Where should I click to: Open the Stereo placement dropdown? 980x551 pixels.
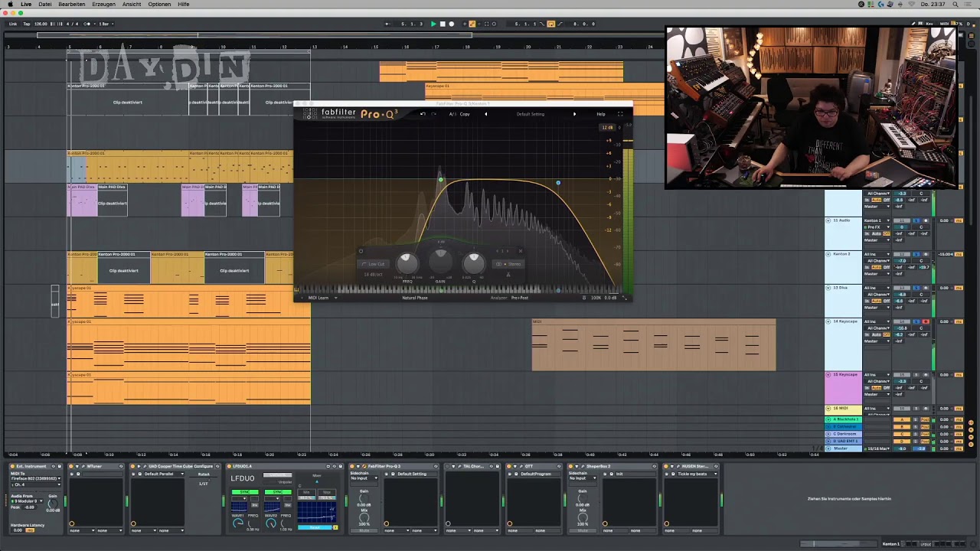508,264
